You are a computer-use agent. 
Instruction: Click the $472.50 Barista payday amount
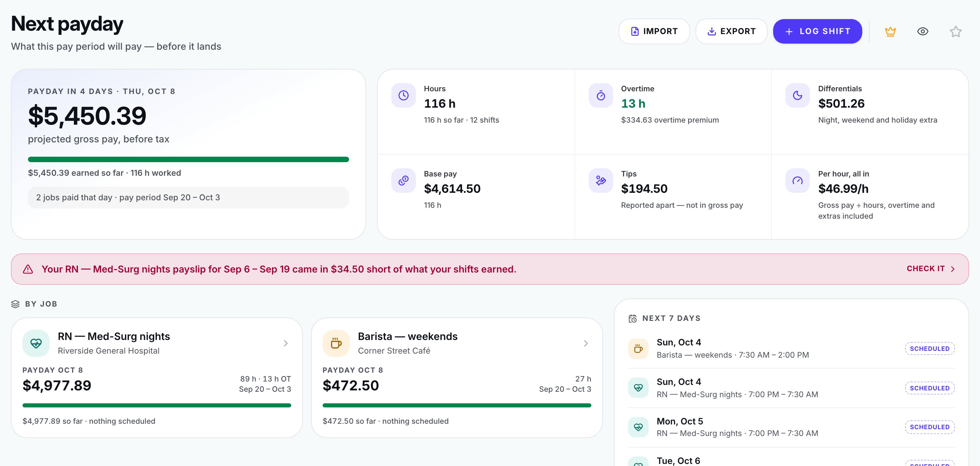click(x=350, y=385)
